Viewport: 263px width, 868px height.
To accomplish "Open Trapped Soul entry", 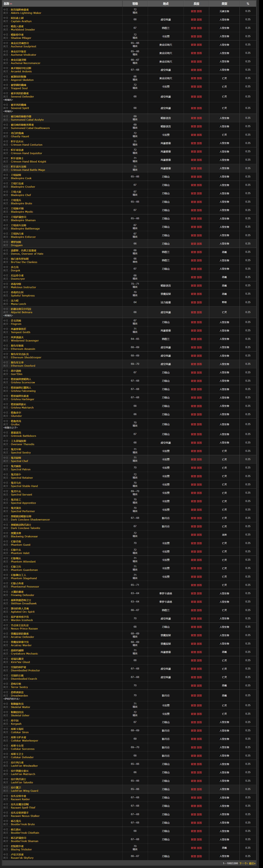I will (x=19, y=88).
